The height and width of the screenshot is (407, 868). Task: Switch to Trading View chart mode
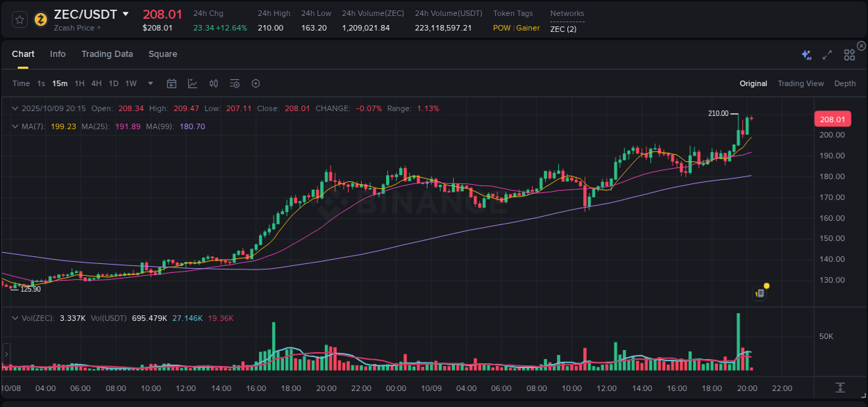[801, 83]
